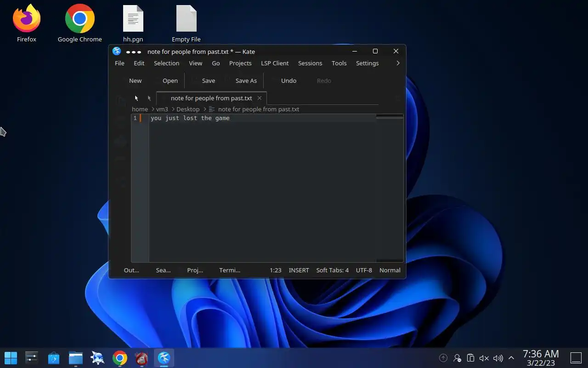Click the Open toolbar button
The height and width of the screenshot is (368, 588).
point(170,80)
